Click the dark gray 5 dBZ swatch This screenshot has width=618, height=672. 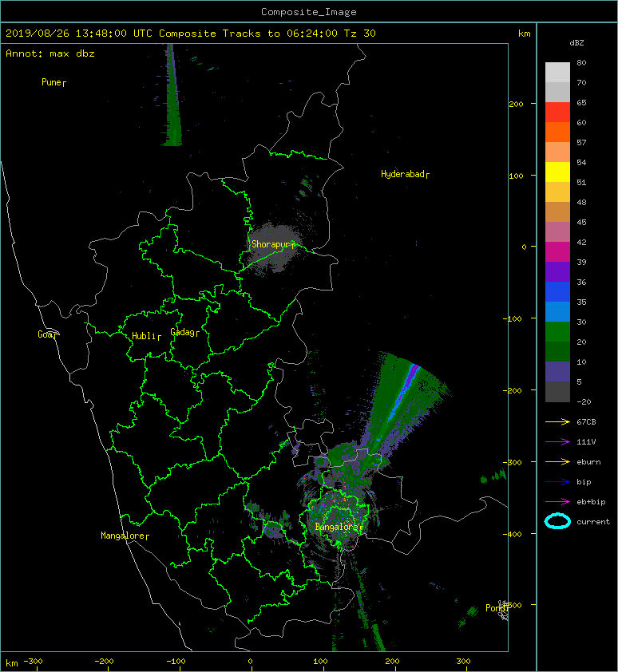click(x=557, y=391)
